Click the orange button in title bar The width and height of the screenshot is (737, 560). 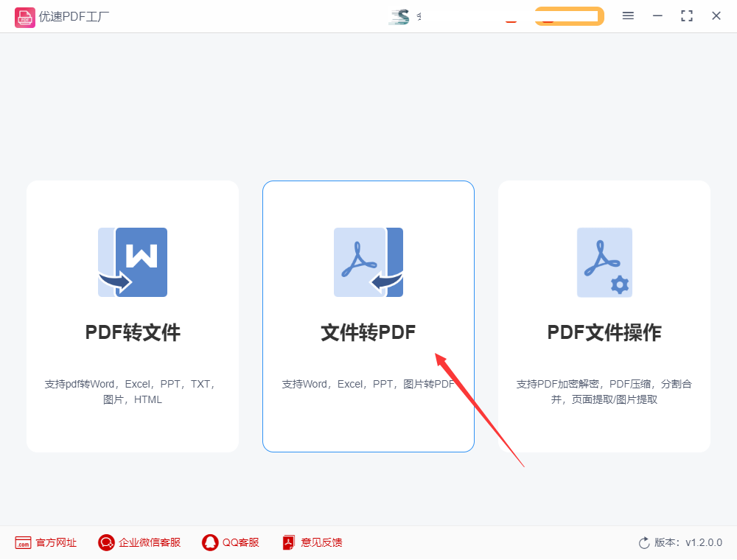(x=569, y=16)
